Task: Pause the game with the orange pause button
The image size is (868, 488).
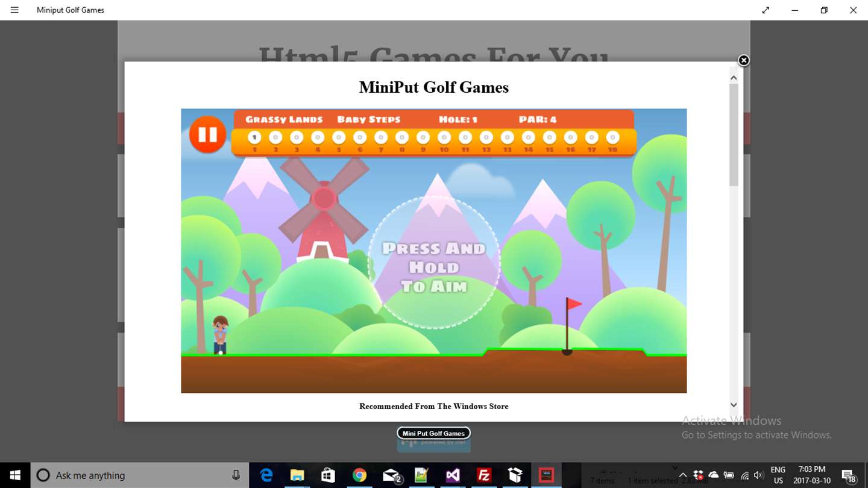Action: pos(207,134)
